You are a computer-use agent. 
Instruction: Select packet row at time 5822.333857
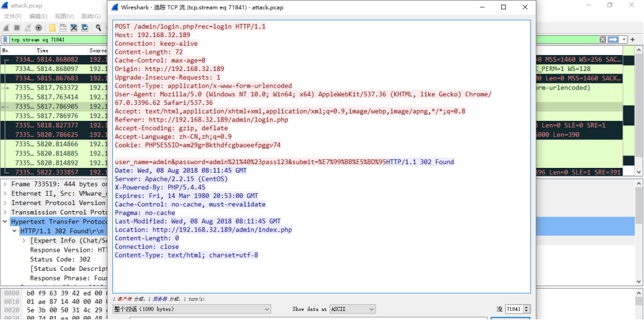pyautogui.click(x=54, y=173)
